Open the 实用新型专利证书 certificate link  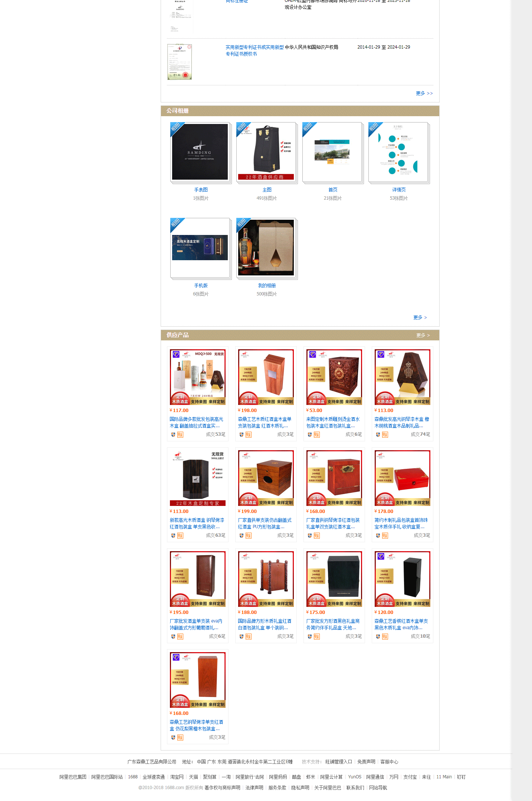254,50
